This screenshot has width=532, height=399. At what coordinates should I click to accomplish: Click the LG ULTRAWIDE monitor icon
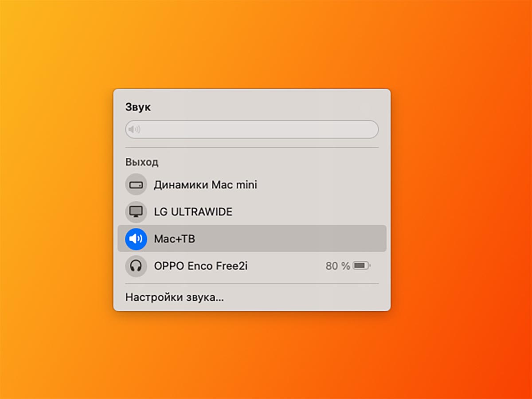click(136, 211)
